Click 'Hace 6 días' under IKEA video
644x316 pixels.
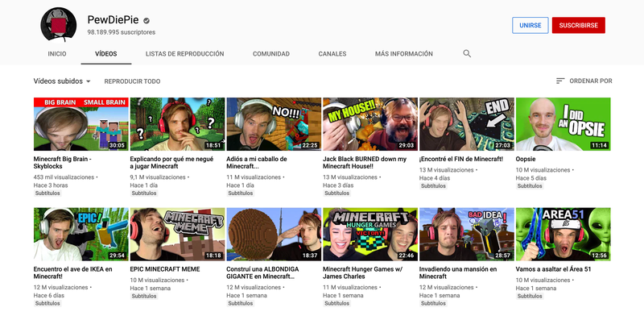coord(49,295)
